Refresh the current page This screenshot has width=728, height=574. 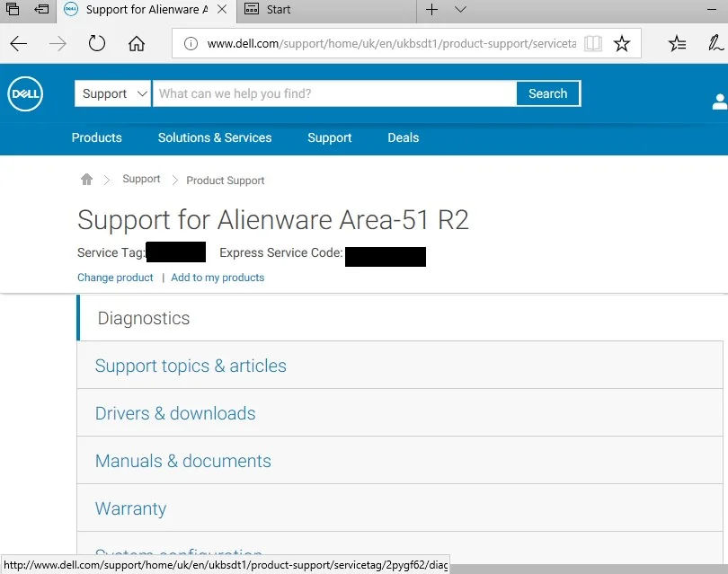point(96,44)
